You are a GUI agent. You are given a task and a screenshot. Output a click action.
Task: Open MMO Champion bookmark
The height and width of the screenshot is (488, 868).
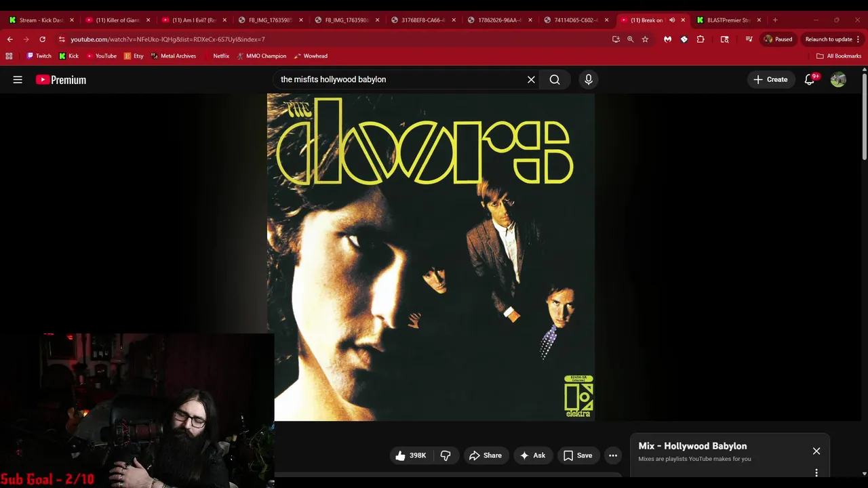pos(262,56)
